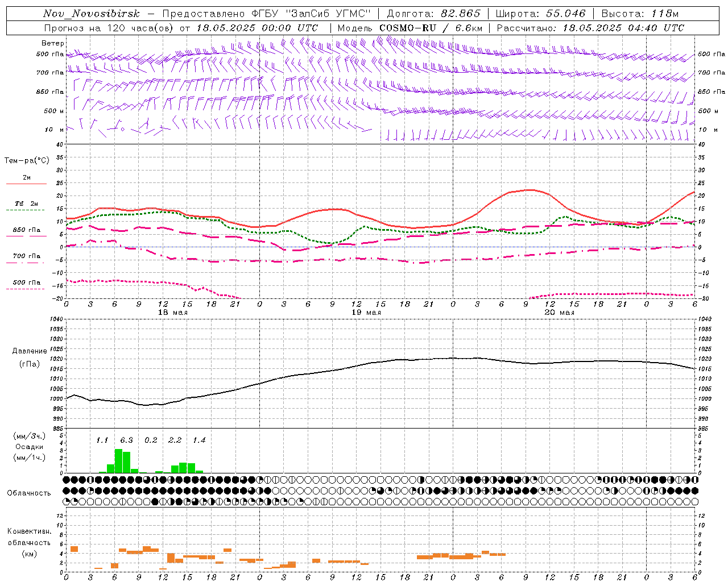Image resolution: width=728 pixels, height=582 pixels.
Task: Click the Тем-ра(°C) axis label
Action: click(x=27, y=161)
